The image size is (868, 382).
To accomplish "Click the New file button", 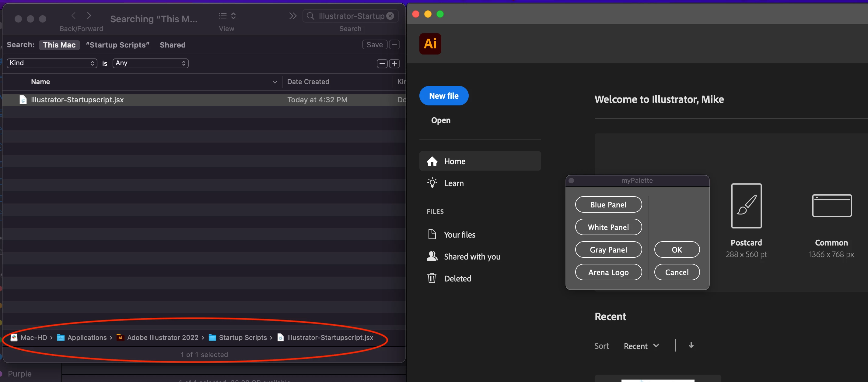I will click(x=443, y=96).
